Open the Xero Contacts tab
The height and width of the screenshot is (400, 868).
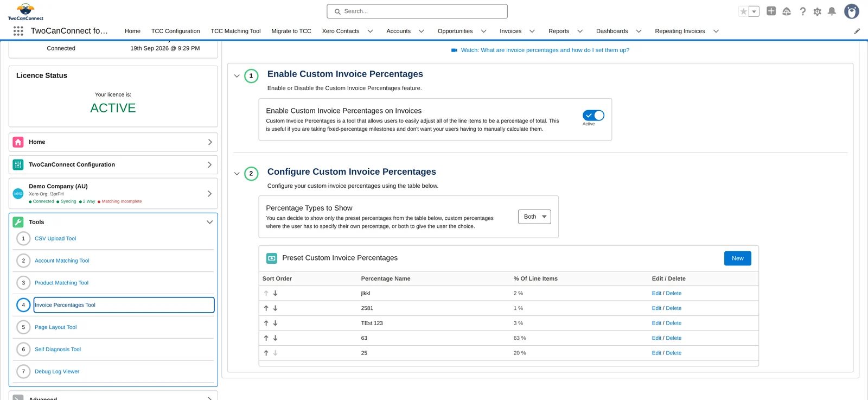pos(341,31)
